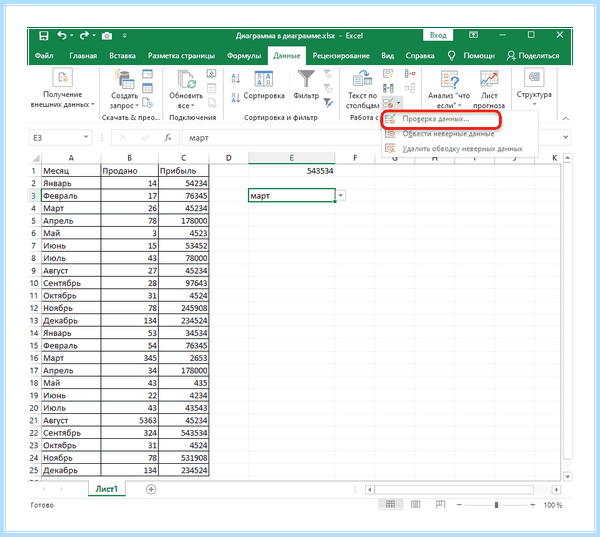This screenshot has height=537, width=600.
Task: Sort descending Я to A
Action: click(x=235, y=98)
